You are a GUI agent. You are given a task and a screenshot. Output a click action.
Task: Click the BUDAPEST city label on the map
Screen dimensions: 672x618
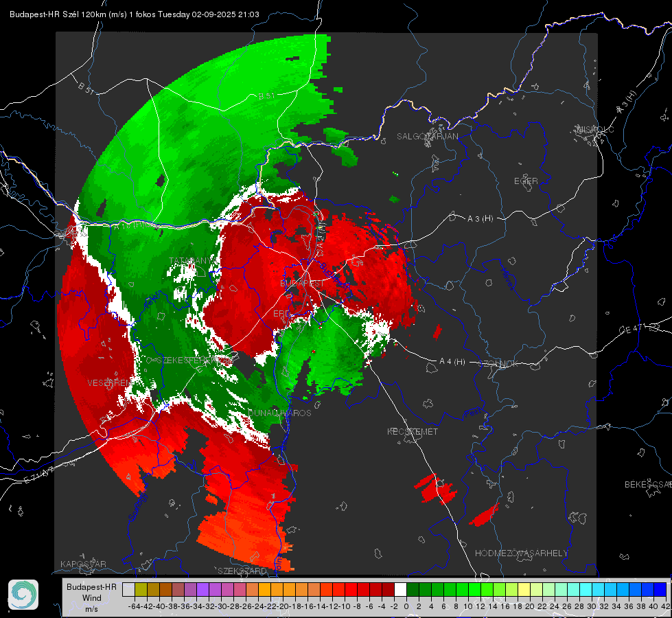[x=302, y=283]
